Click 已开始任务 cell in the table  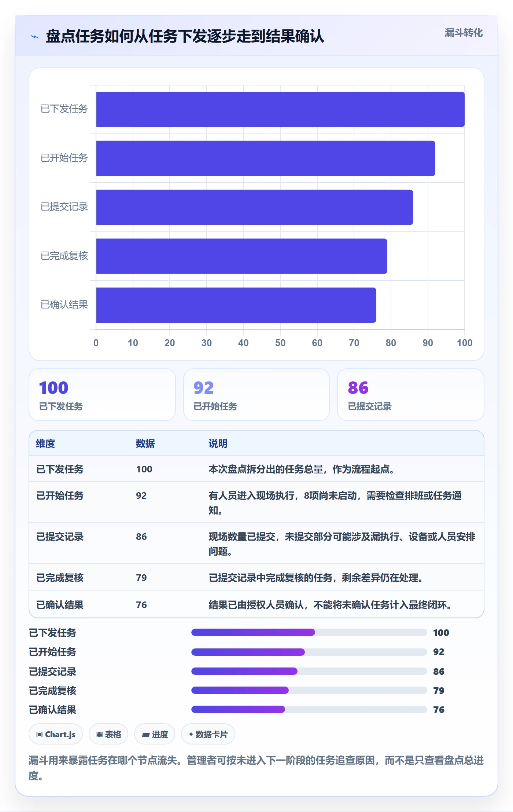click(x=60, y=495)
